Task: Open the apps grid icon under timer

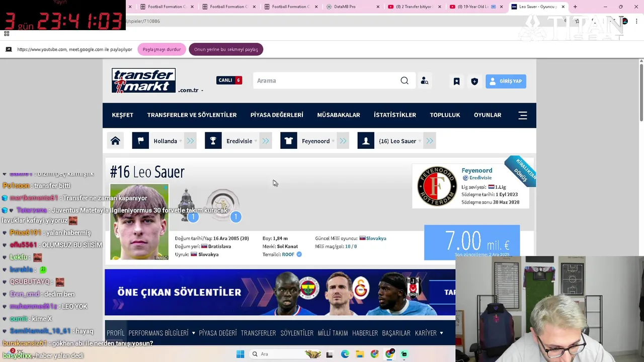Action: pos(7,34)
